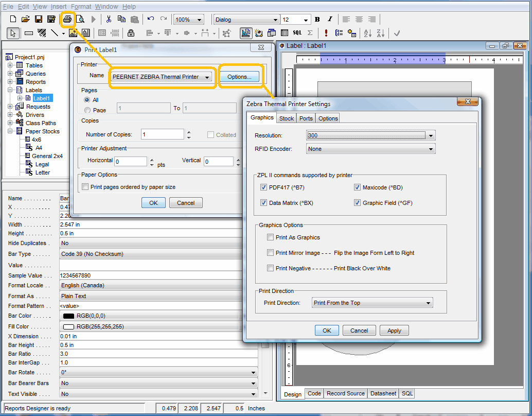The image size is (532, 416).
Task: Click the Cut scissors icon
Action: 109,20
